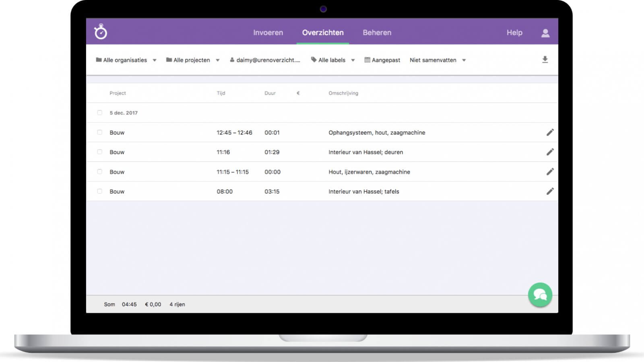The height and width of the screenshot is (362, 644).
Task: Click the stopwatch logo icon
Action: 101,32
